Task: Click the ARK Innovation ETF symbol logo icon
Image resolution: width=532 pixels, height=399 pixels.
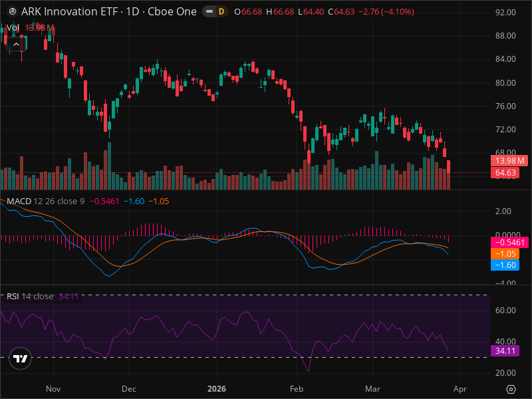Action: [13, 12]
